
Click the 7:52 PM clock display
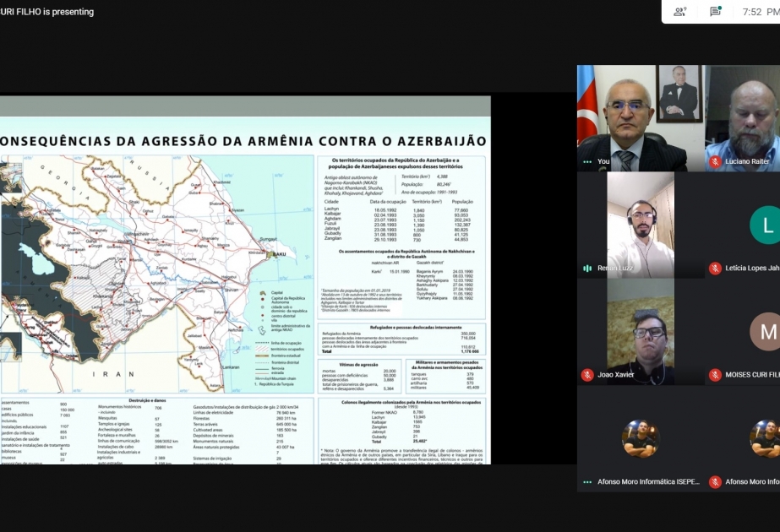click(761, 12)
